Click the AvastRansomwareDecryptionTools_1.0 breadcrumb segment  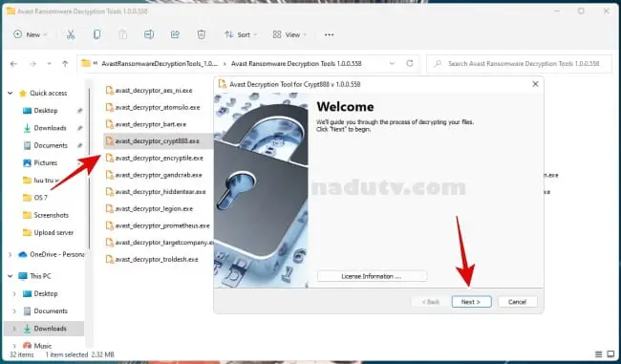160,64
